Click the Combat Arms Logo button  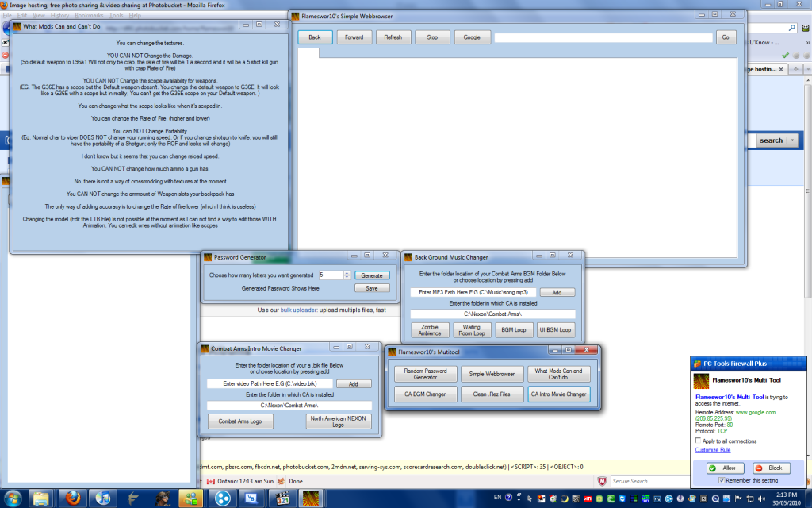point(240,421)
